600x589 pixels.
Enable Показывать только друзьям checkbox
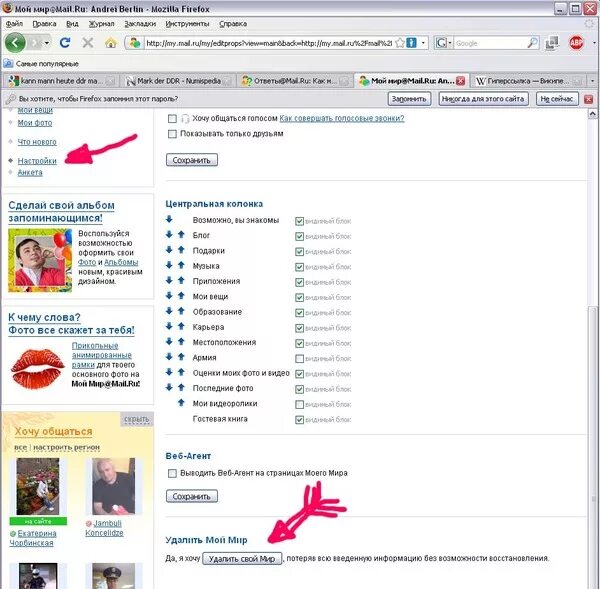pos(172,134)
